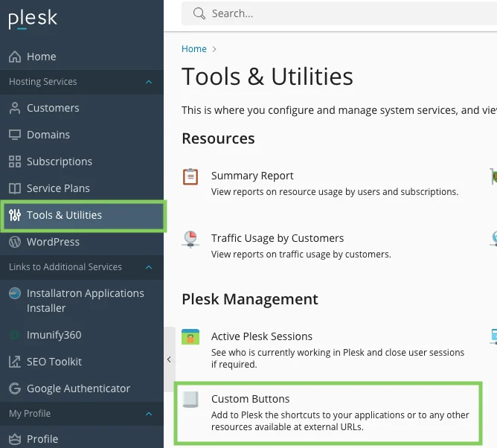Open Home from the sidebar

41,57
